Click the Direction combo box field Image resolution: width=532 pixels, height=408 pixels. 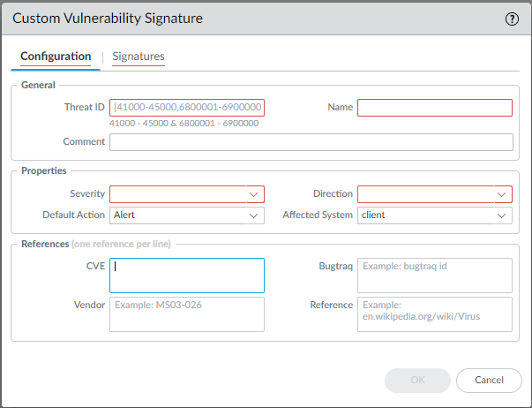pos(424,194)
